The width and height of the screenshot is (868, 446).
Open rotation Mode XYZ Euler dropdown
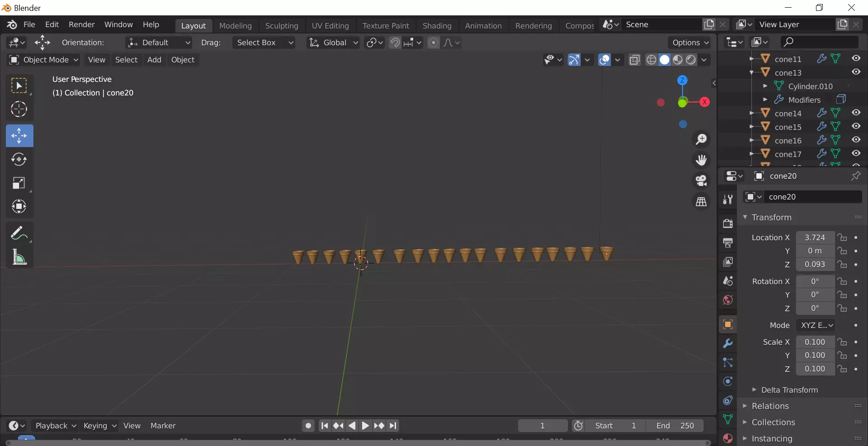click(x=815, y=325)
